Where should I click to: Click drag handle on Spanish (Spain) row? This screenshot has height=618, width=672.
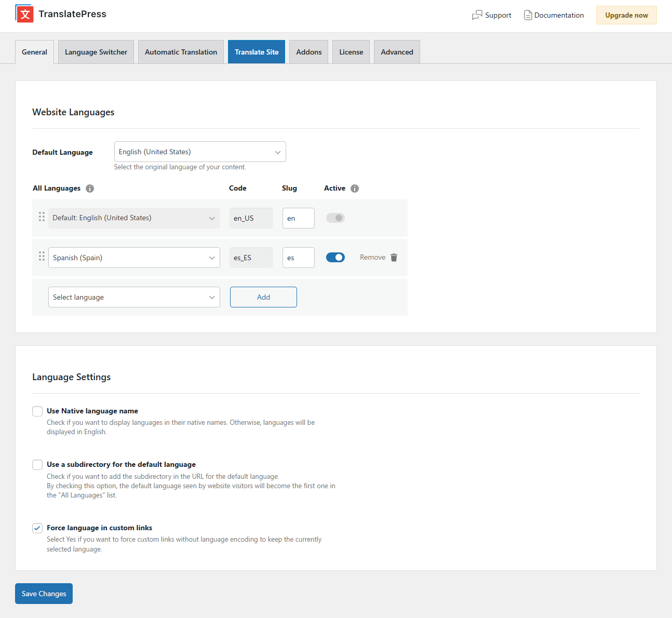point(42,257)
